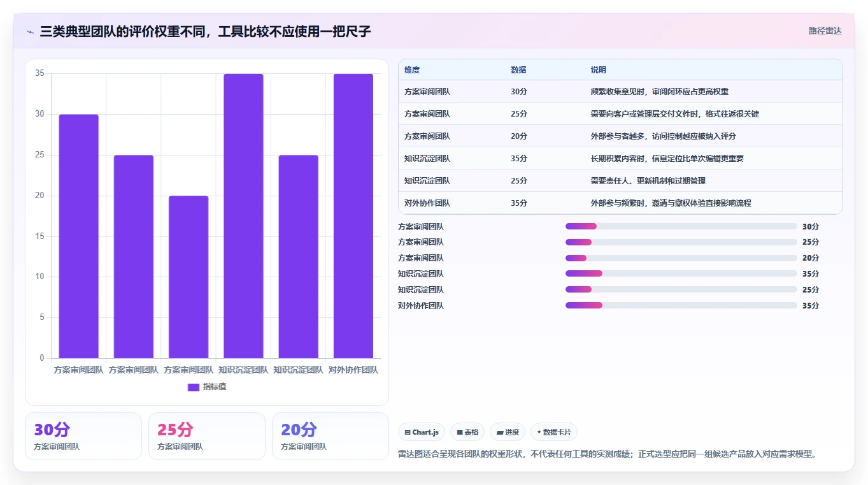Select the Chart.js tag
The width and height of the screenshot is (868, 485).
pyautogui.click(x=422, y=432)
